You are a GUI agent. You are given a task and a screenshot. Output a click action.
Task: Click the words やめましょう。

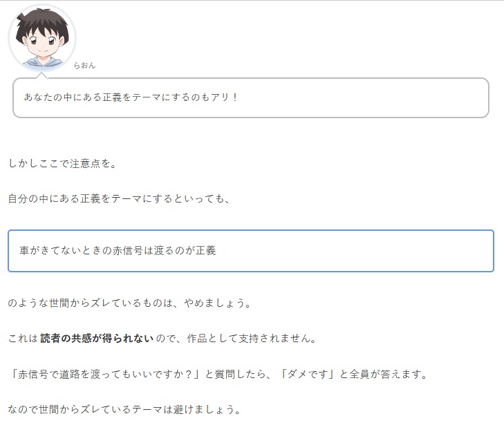pyautogui.click(x=218, y=303)
